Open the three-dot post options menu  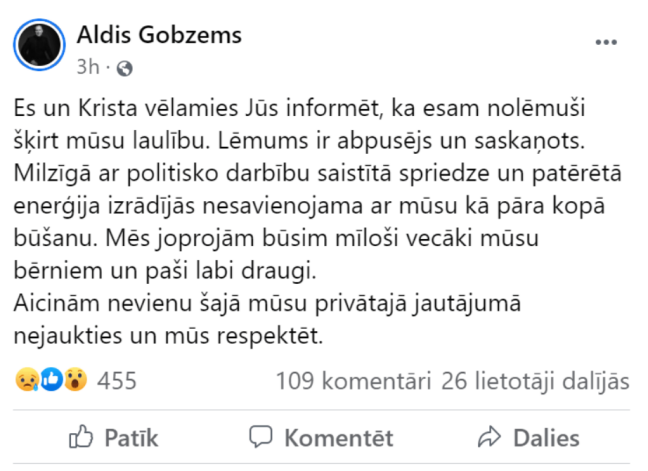pos(607,43)
